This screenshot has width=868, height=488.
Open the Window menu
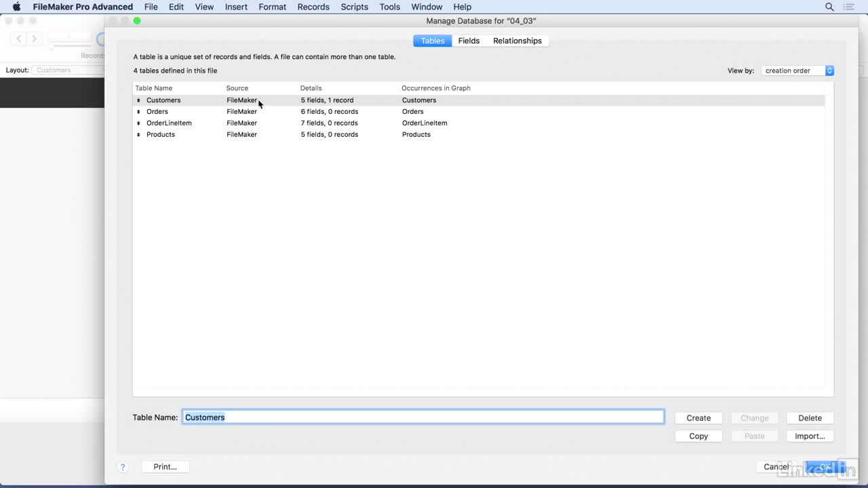point(427,7)
